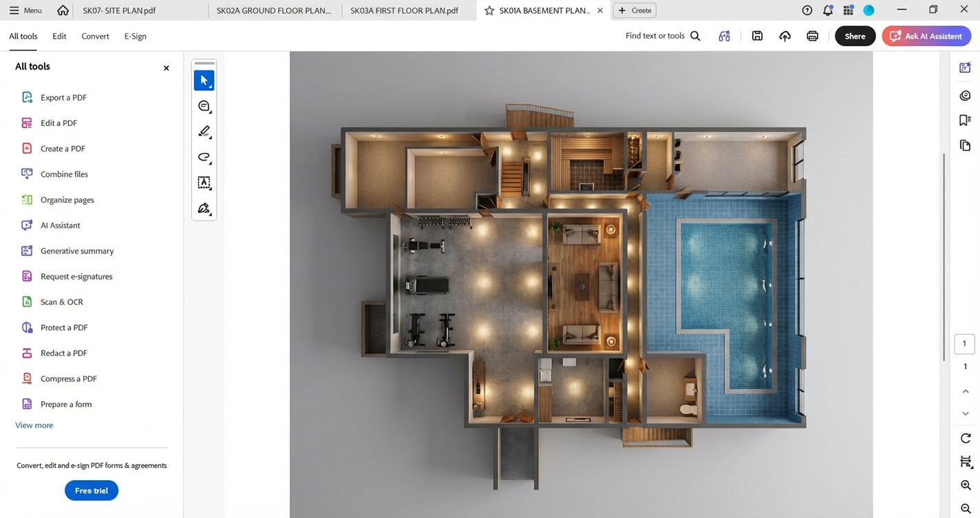
Task: Select the highlighter pen tool
Action: click(204, 132)
